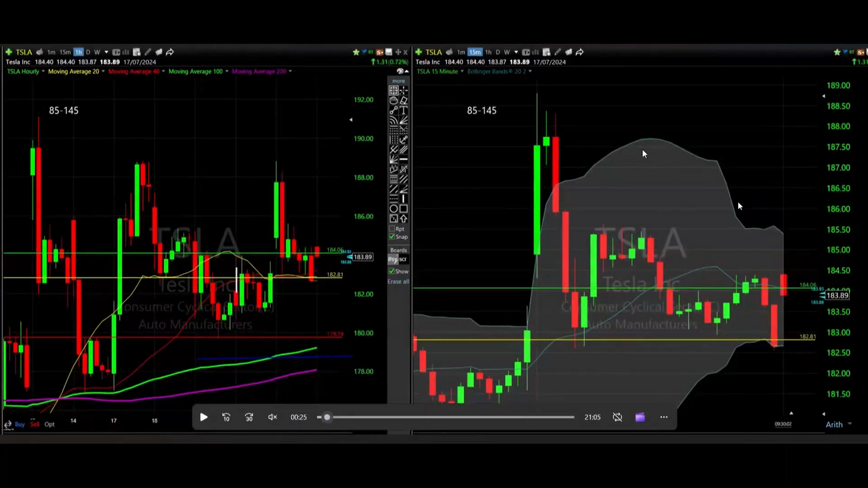Select the D daily timeframe on the right chart
This screenshot has height=488, width=868.
point(497,52)
